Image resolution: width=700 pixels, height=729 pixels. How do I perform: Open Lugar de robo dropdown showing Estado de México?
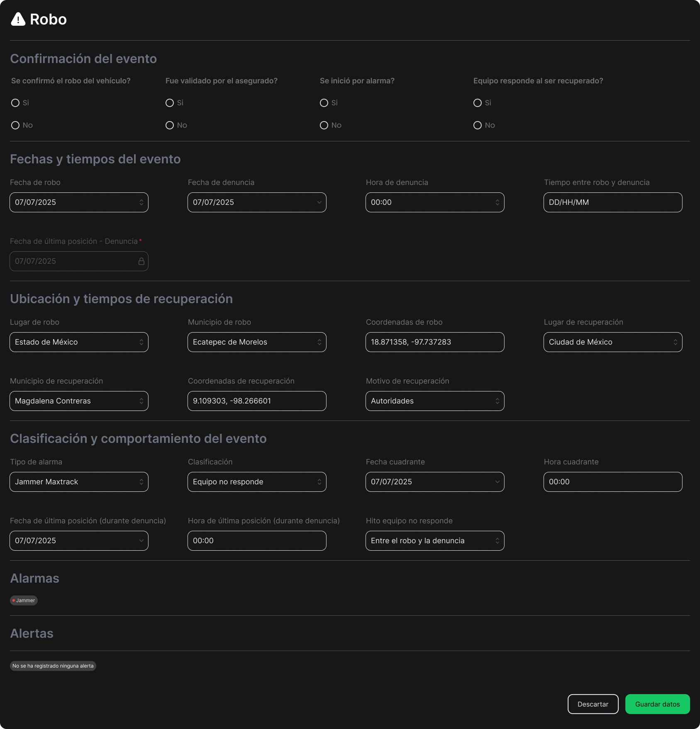(x=79, y=342)
